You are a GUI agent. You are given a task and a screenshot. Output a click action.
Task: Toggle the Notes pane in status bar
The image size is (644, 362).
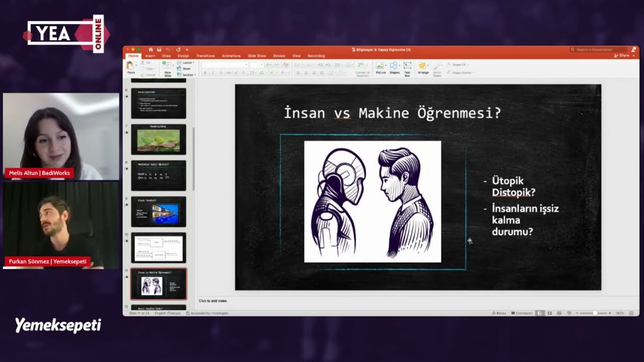pos(499,313)
